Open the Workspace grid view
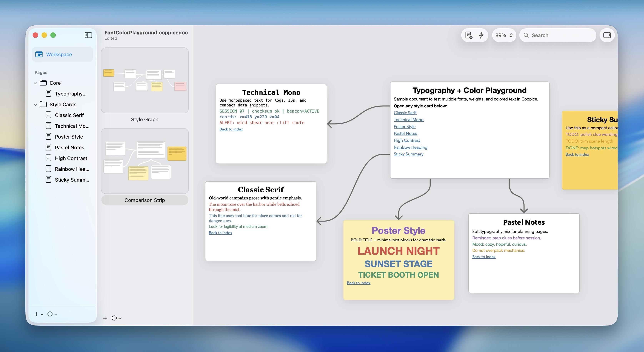Viewport: 644px width, 352px height. click(x=63, y=54)
